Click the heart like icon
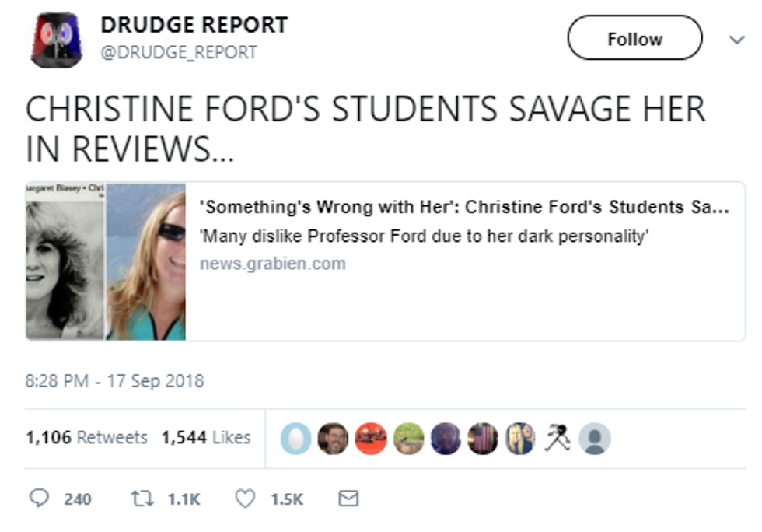This screenshot has width=762, height=532. point(244,498)
